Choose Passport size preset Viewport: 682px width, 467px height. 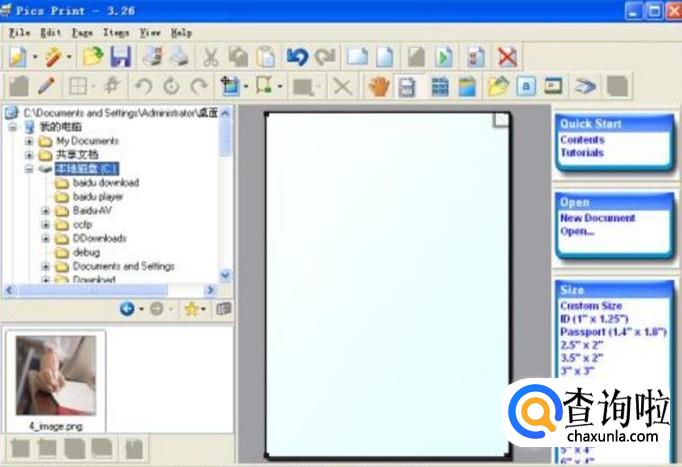pyautogui.click(x=610, y=332)
